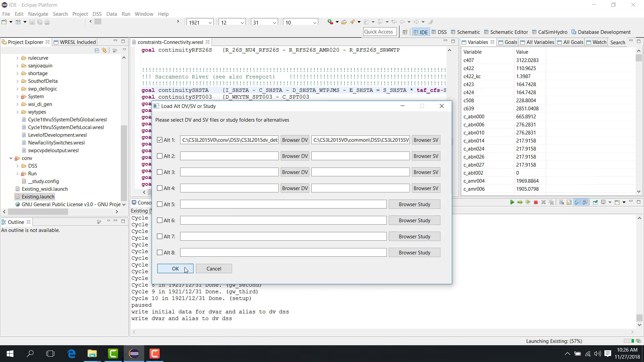Image resolution: width=644 pixels, height=362 pixels.
Task: Click the Forward navigation arrow icon
Action: (416, 22)
